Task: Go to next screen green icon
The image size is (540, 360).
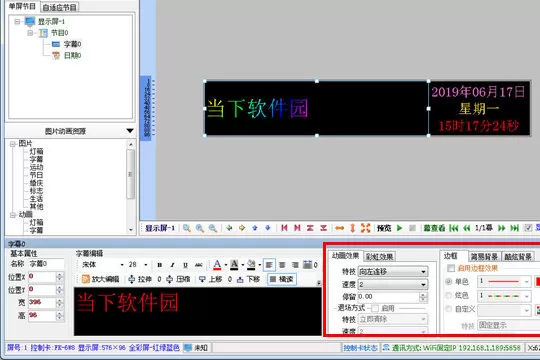Action: (502, 228)
